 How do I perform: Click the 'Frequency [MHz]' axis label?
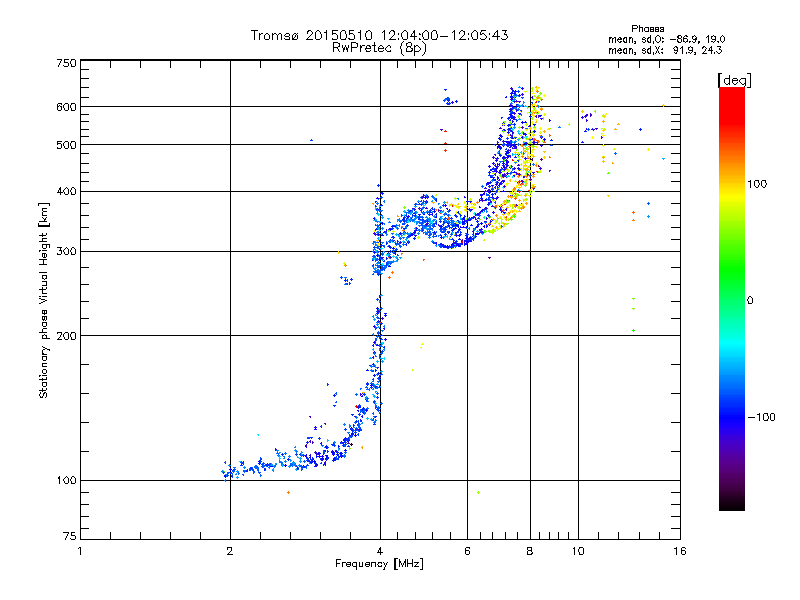[x=379, y=564]
